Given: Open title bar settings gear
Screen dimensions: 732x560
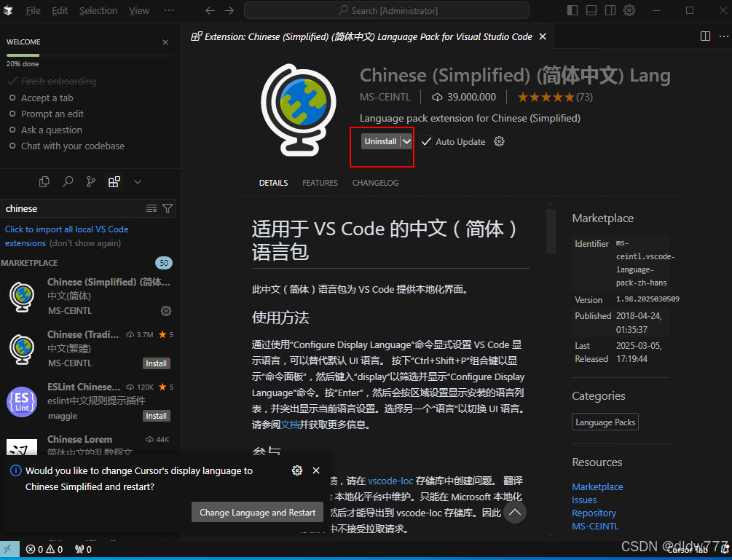Looking at the screenshot, I should pyautogui.click(x=629, y=10).
